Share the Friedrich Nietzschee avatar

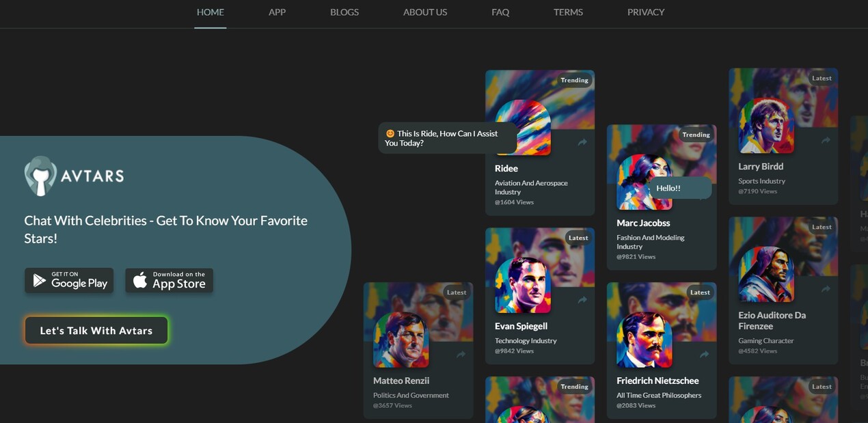(x=703, y=355)
